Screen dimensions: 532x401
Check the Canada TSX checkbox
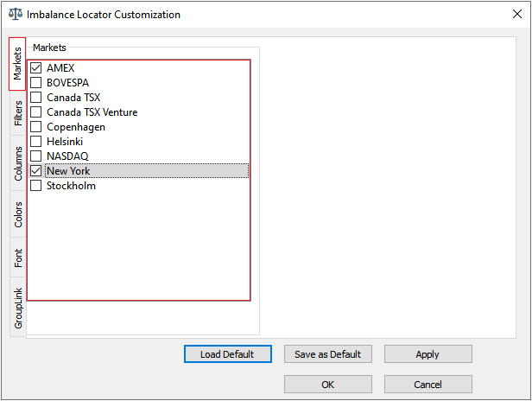coord(36,98)
